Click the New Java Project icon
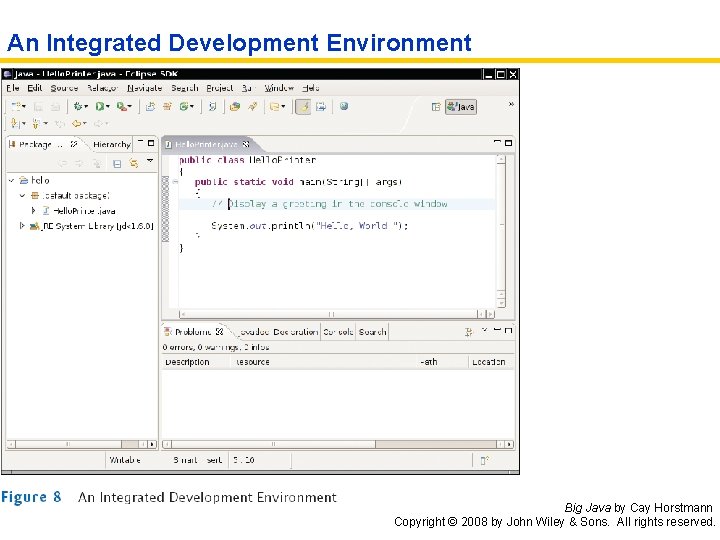Screen dimensions: 720x540 [x=150, y=107]
